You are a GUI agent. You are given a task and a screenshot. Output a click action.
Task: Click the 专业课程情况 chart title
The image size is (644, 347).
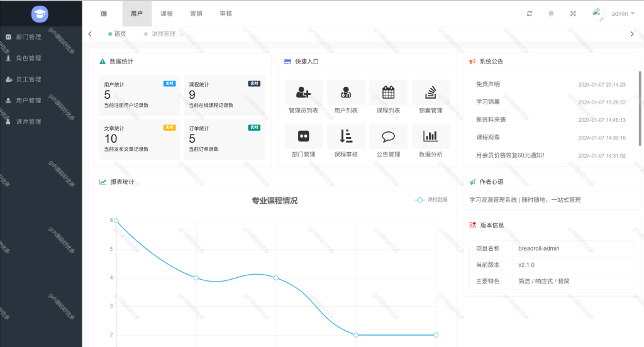275,201
